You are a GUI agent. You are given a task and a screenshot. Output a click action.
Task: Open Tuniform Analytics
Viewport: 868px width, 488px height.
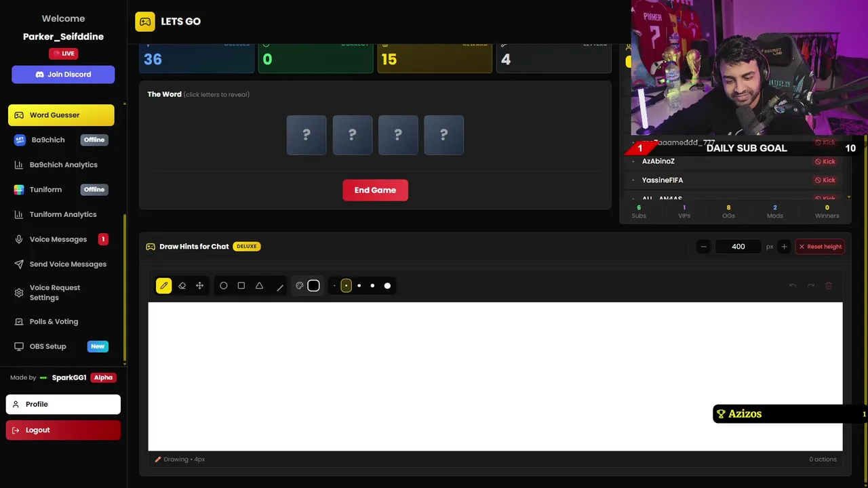point(61,215)
